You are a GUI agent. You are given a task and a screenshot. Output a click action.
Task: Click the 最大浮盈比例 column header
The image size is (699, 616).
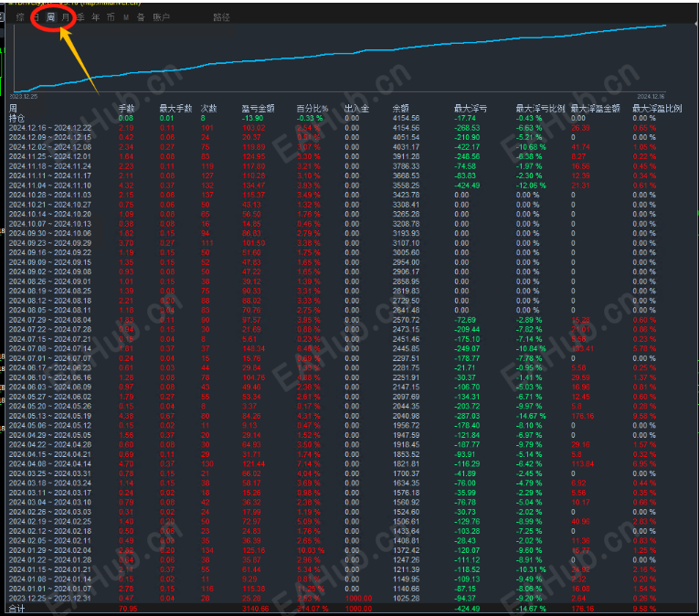click(657, 109)
